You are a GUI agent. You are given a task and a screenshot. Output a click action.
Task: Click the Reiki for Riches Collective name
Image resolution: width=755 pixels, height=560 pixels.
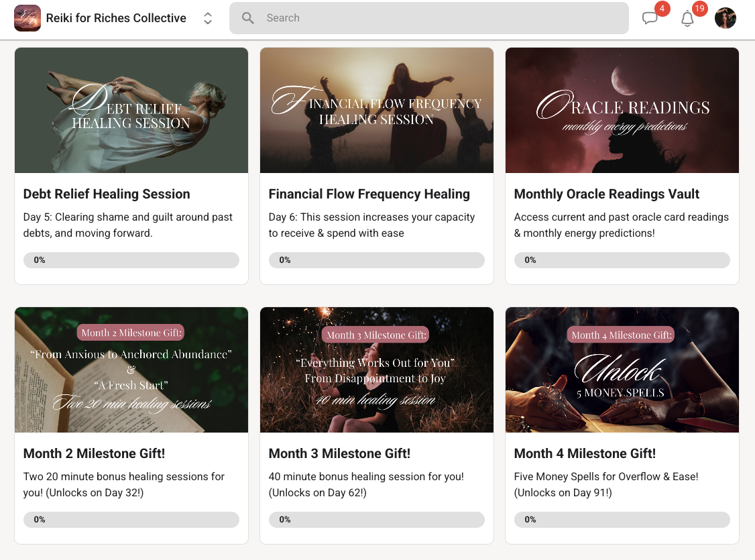click(116, 18)
